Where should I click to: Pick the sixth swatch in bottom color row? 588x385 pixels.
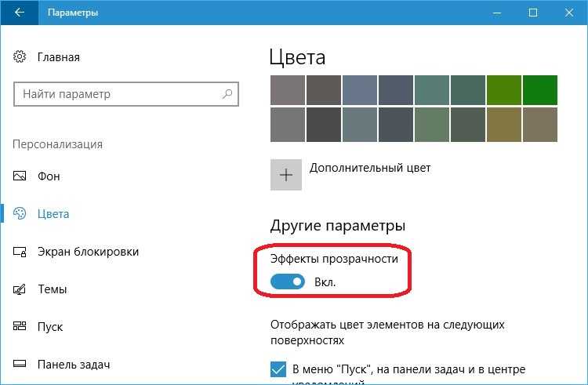tap(467, 125)
